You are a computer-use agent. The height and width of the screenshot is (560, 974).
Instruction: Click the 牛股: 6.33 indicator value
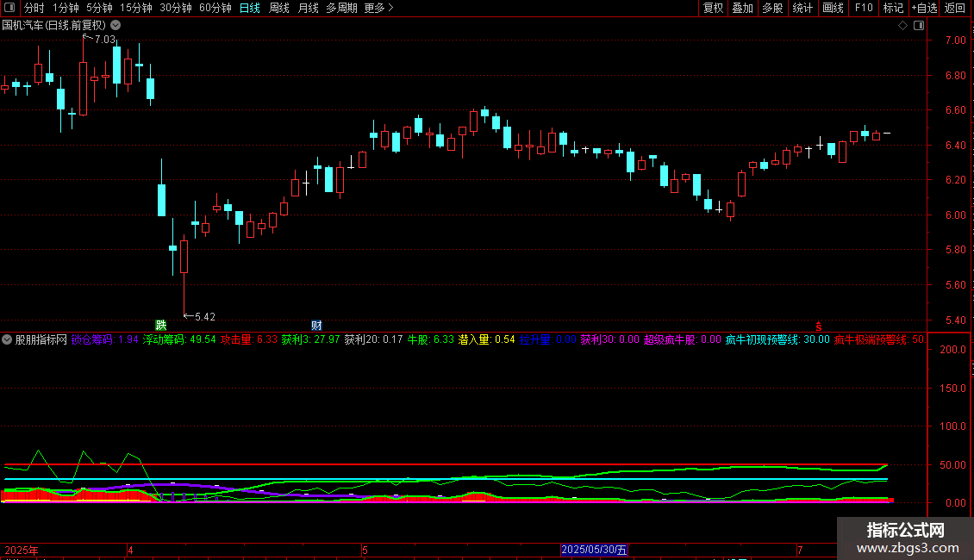click(x=430, y=339)
